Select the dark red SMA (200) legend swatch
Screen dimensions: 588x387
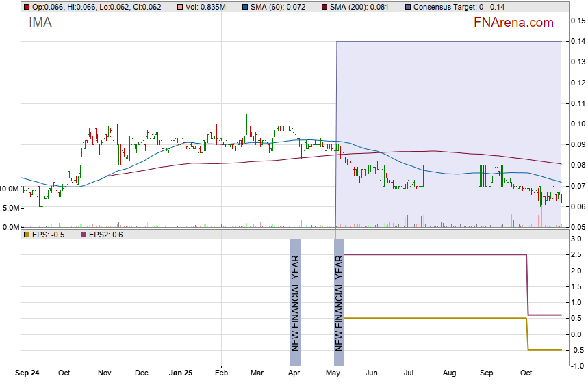(x=325, y=6)
